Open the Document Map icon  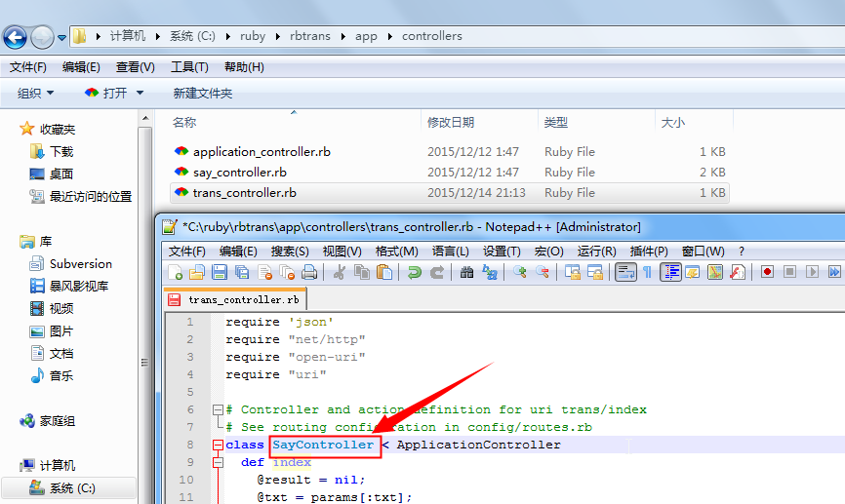[715, 272]
